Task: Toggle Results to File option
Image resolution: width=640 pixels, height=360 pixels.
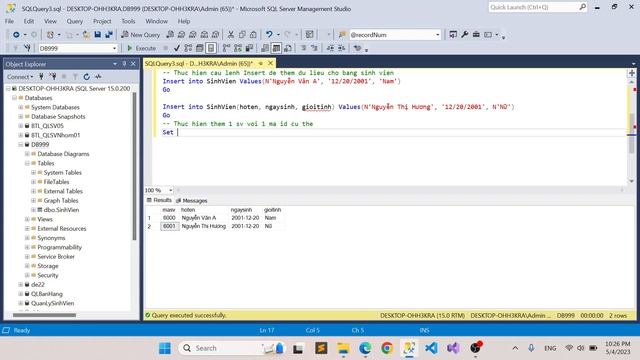Action: (288, 48)
